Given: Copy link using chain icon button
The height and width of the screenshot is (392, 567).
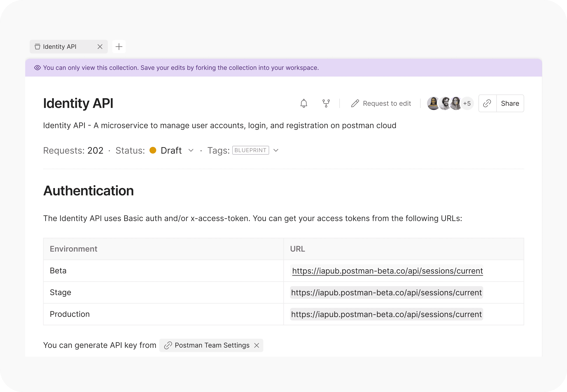Looking at the screenshot, I should pyautogui.click(x=487, y=103).
